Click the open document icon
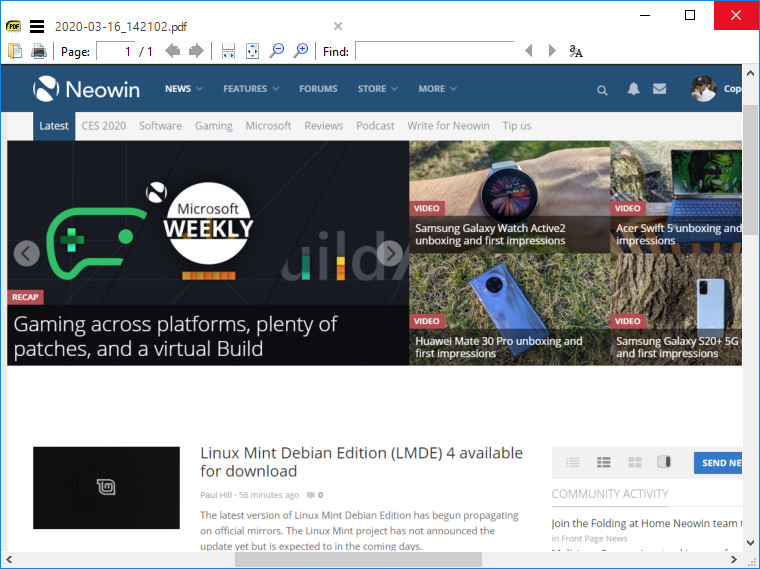760x569 pixels. point(15,51)
